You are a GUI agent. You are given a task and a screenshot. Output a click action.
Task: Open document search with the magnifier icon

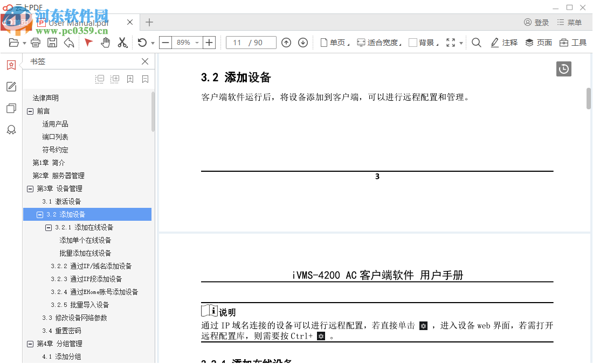click(x=477, y=42)
